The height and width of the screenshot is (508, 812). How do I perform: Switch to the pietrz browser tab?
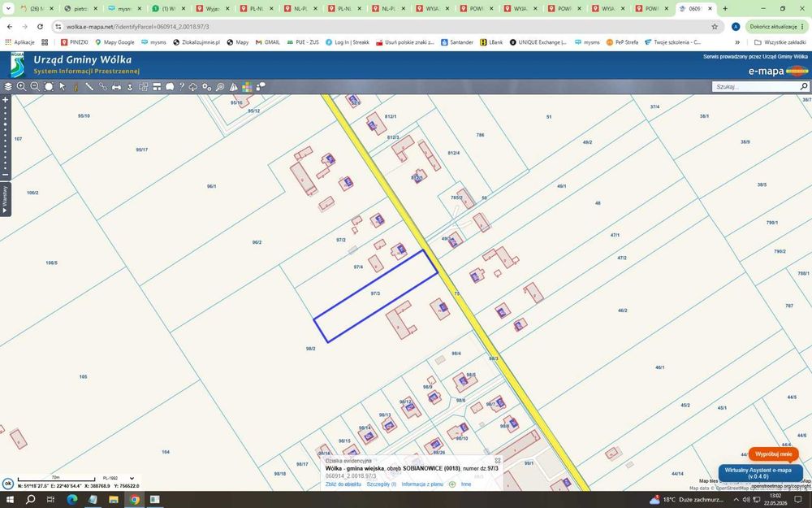(80, 8)
